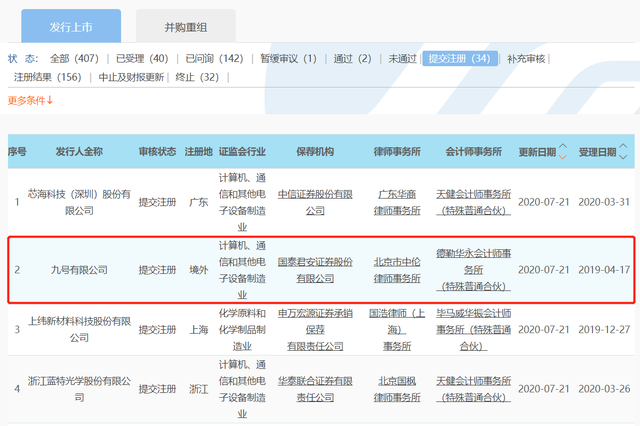The width and height of the screenshot is (640, 426).
Task: Open issuer 浙江蓝特光学股份有限公司
Action: point(79,389)
